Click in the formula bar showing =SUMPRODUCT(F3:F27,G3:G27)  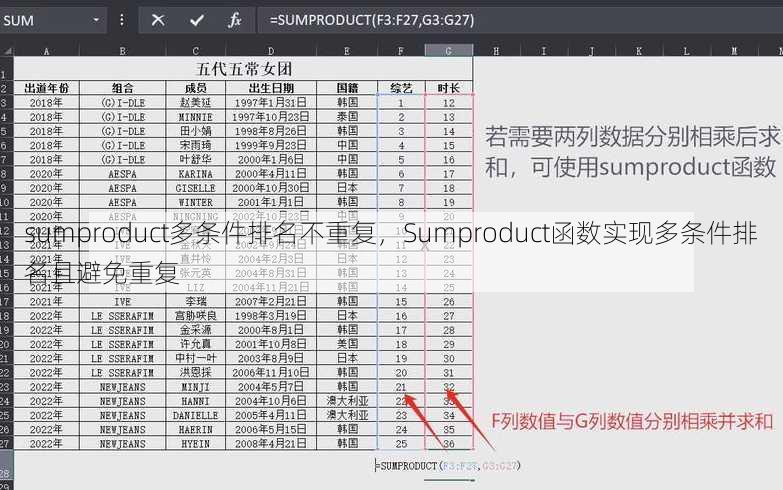tap(519, 20)
